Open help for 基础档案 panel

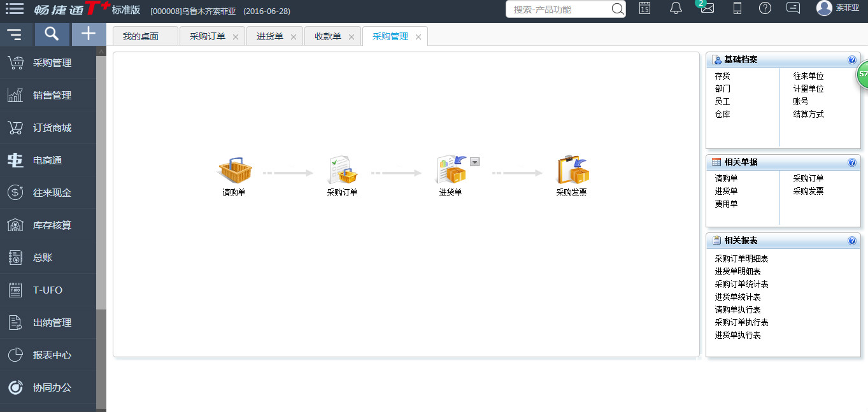tap(852, 60)
